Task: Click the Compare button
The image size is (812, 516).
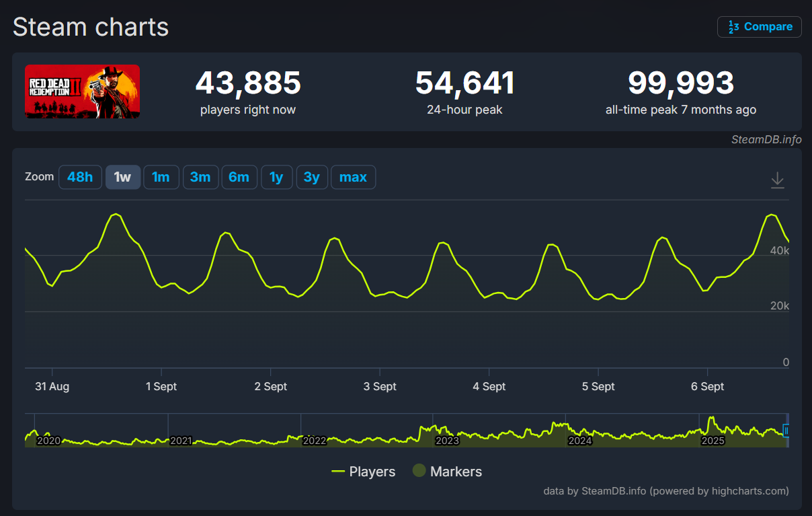Action: 760,27
